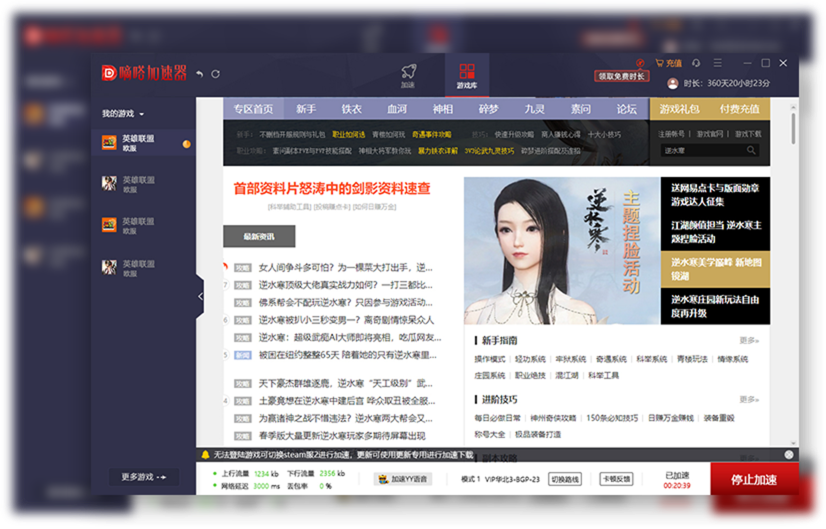Open the 游戏礼包 gold tab
Image resolution: width=826 pixels, height=529 pixels.
coord(680,109)
